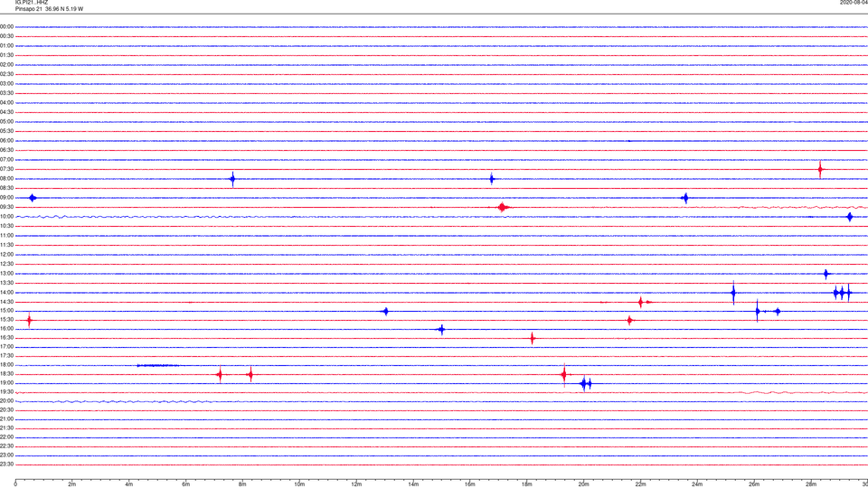The width and height of the screenshot is (868, 488).
Task: Select the 15:30 trace spike near 22m
Action: tap(629, 320)
